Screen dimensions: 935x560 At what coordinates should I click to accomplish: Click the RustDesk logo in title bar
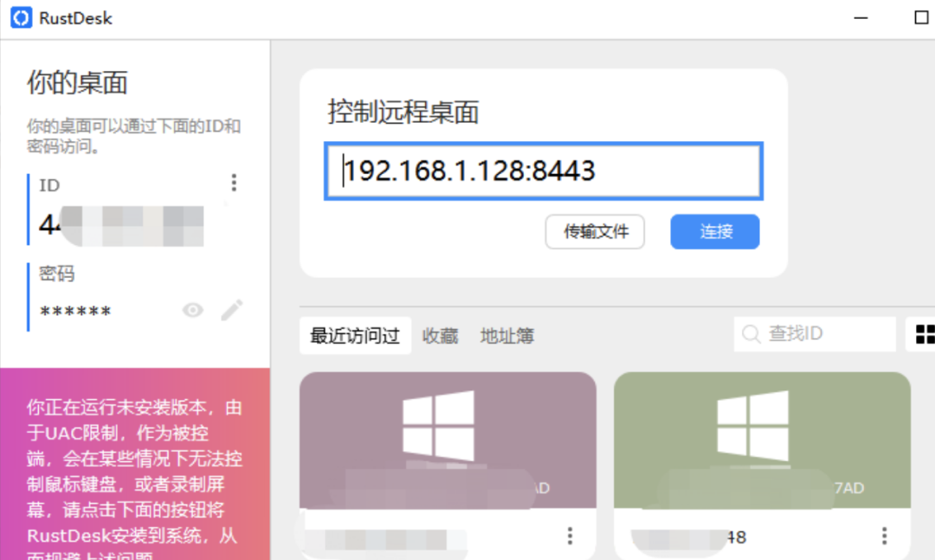[x=22, y=18]
